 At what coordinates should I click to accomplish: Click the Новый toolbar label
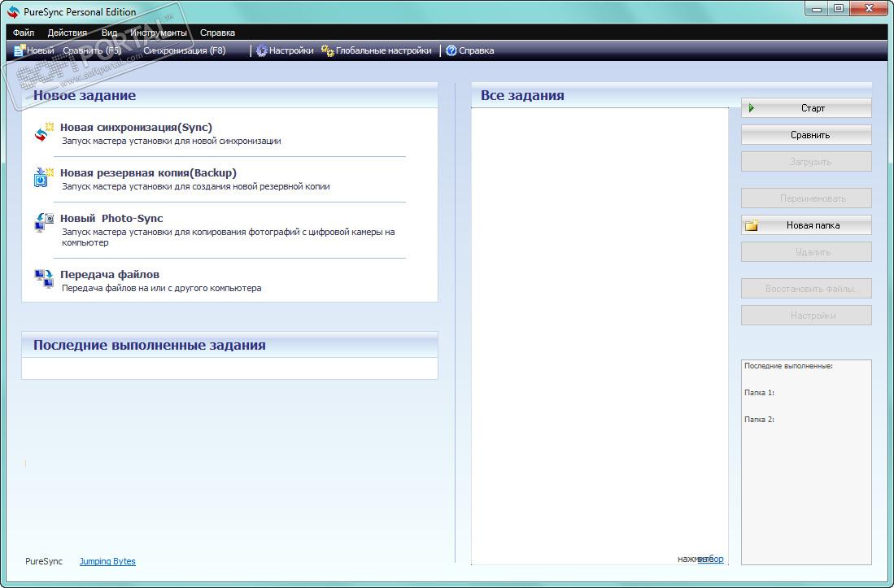click(41, 50)
